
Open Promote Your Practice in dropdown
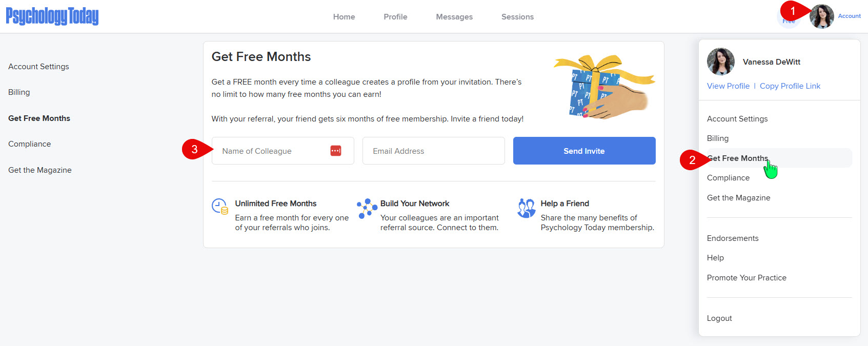pos(746,278)
